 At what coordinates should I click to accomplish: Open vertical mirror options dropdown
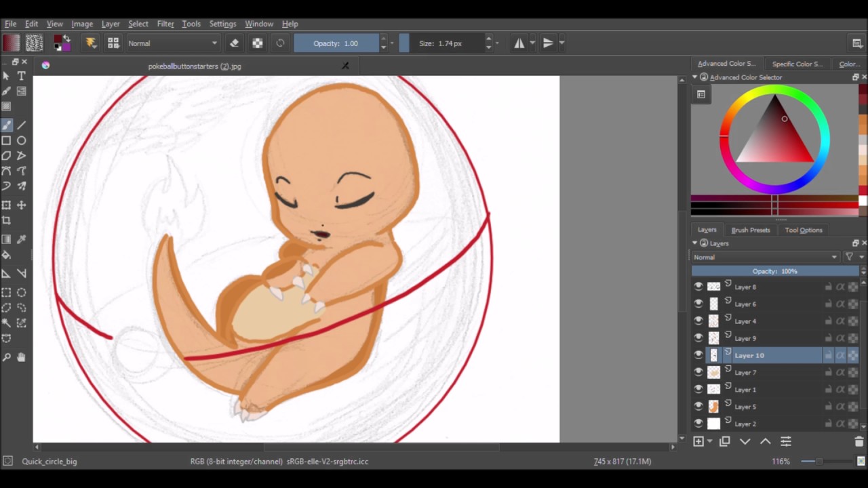(x=561, y=43)
